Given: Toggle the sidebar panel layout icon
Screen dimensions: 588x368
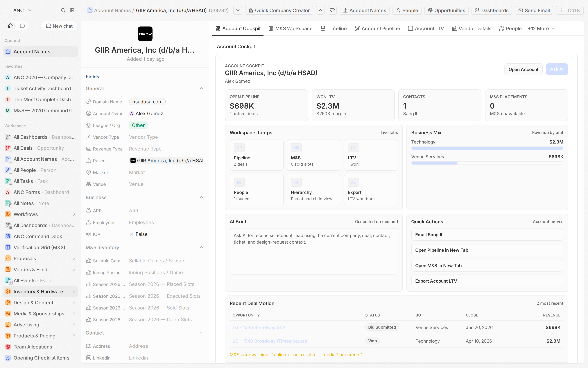Looking at the screenshot, I should pyautogui.click(x=72, y=10).
